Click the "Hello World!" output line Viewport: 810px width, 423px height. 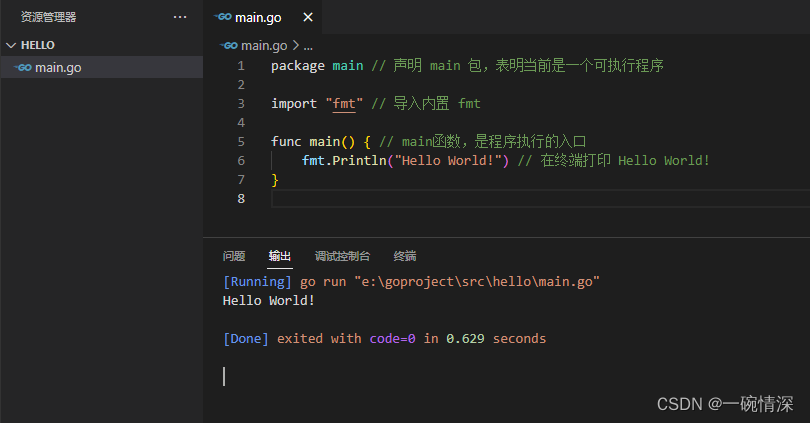269,301
